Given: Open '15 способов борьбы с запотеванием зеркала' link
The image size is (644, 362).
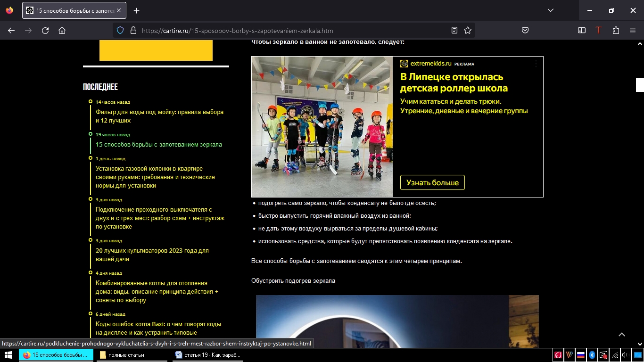Looking at the screenshot, I should pos(159,145).
